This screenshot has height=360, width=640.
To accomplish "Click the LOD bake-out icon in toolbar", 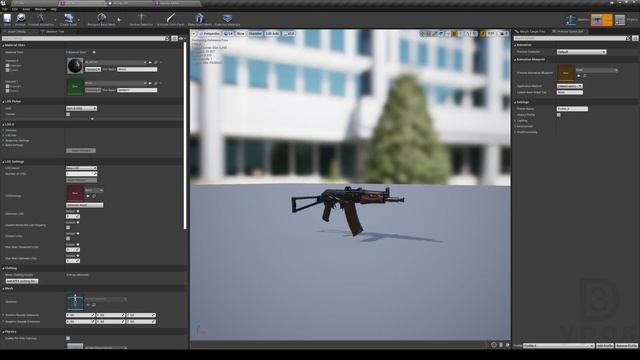I will coord(227,18).
